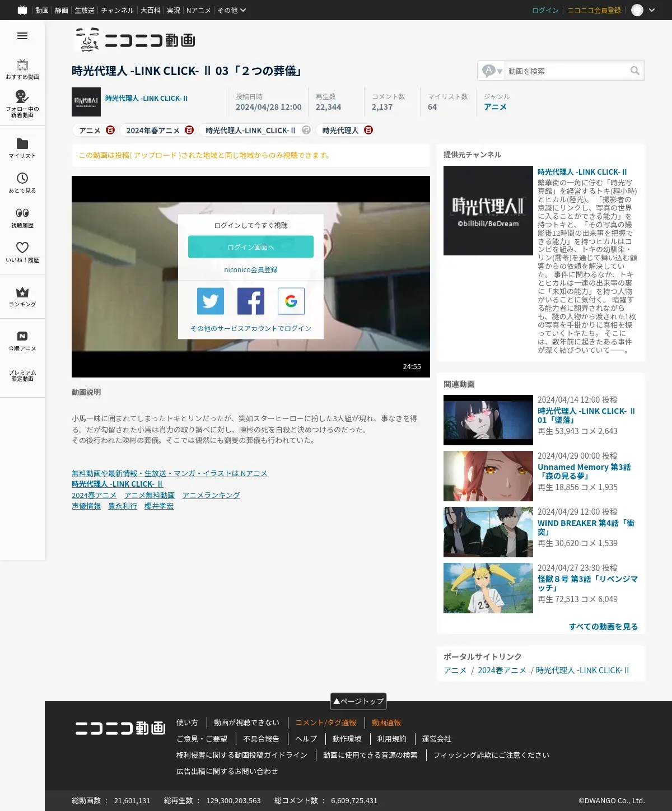This screenshot has height=811, width=672.
Task: Open 2024春アニメ portal site link
Action: [x=502, y=670]
